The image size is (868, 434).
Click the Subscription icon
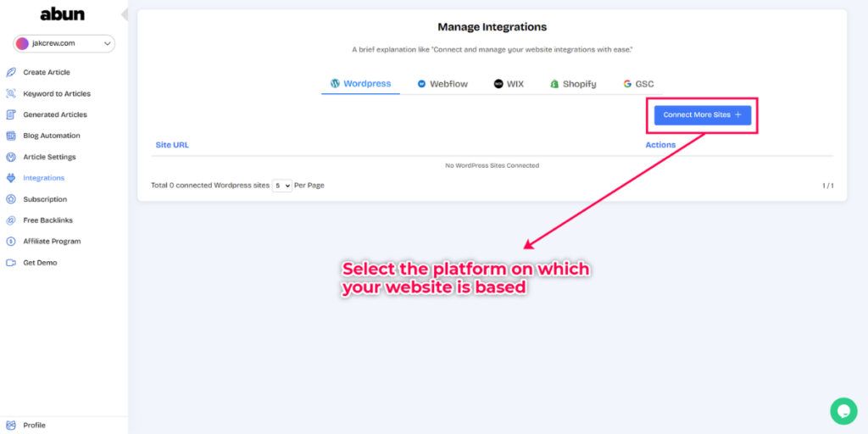click(10, 199)
